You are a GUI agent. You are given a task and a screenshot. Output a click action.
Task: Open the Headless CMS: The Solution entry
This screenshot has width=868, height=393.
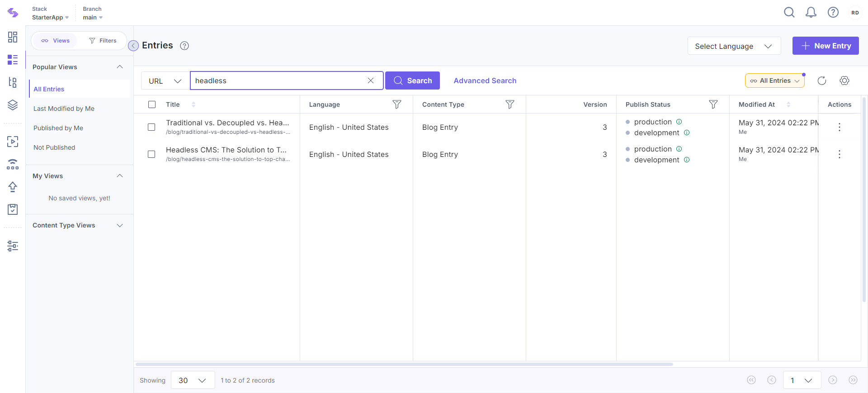click(226, 150)
